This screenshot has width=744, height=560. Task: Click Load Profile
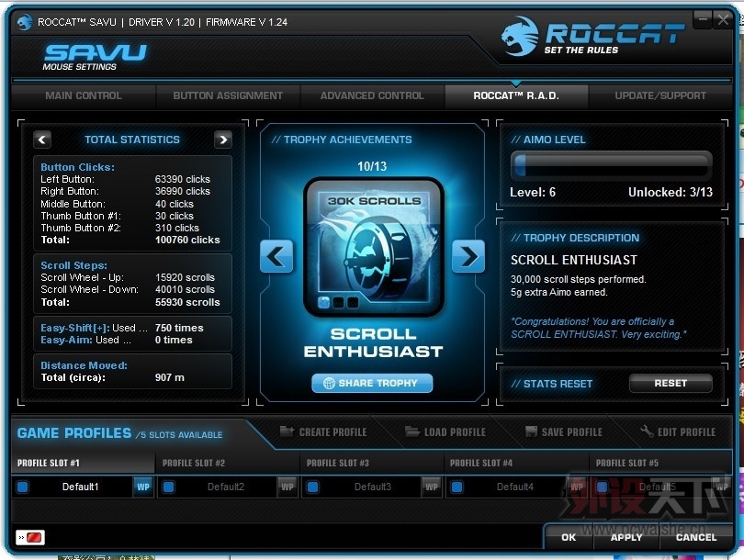445,432
